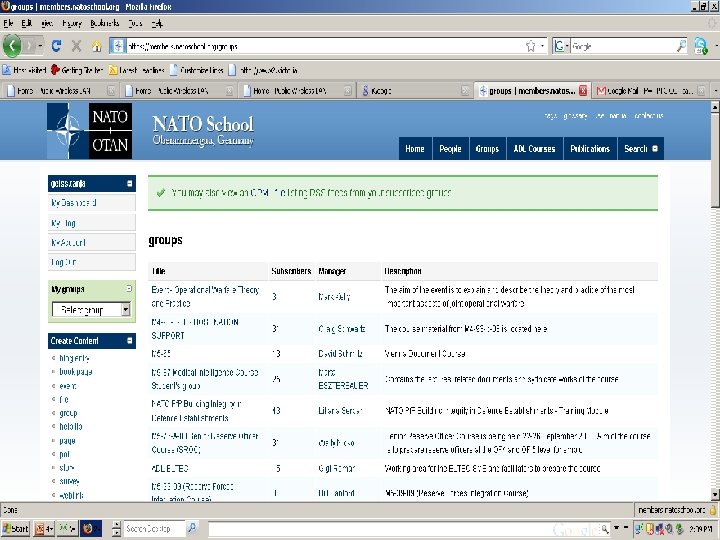Open the History menu

72,23
